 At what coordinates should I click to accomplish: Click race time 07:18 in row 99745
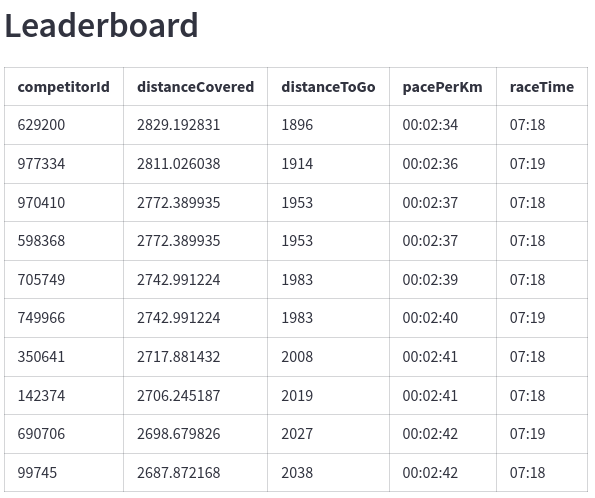coord(527,473)
